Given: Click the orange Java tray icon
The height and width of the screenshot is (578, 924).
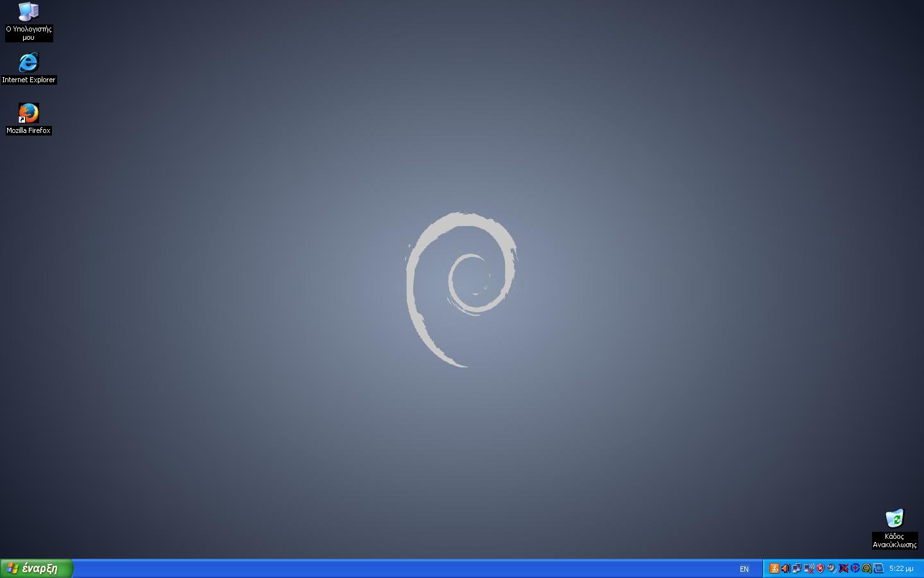Looking at the screenshot, I should (774, 568).
